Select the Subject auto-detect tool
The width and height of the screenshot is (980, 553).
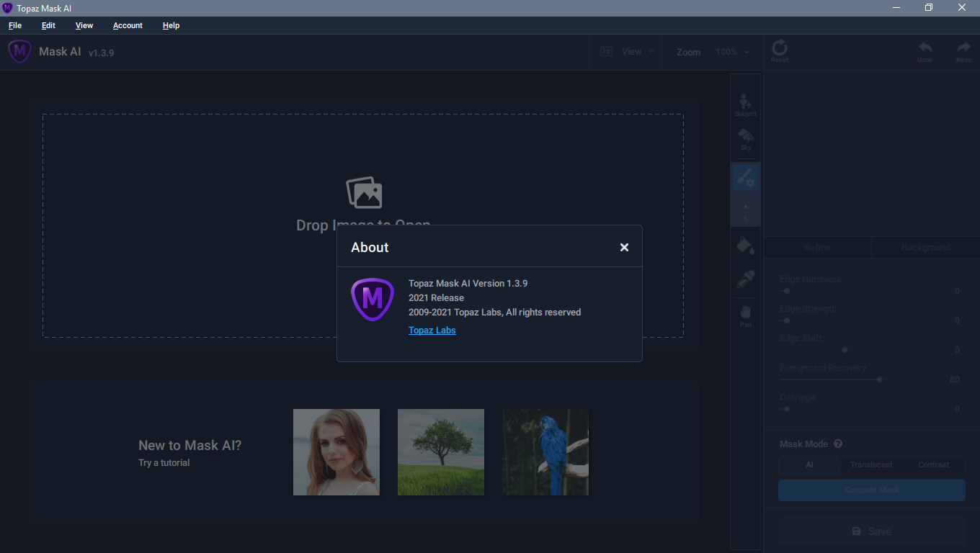[x=746, y=105]
